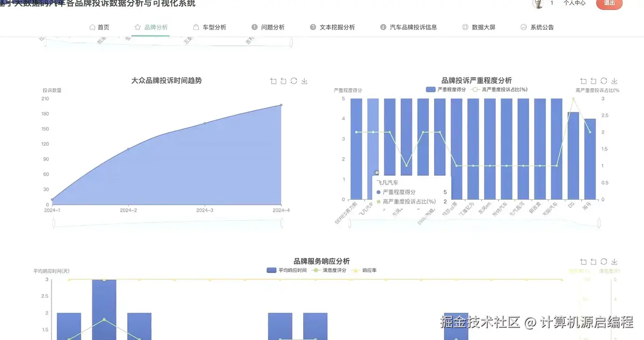644x340 pixels.
Task: Click the user avatar picture
Action: (x=537, y=3)
